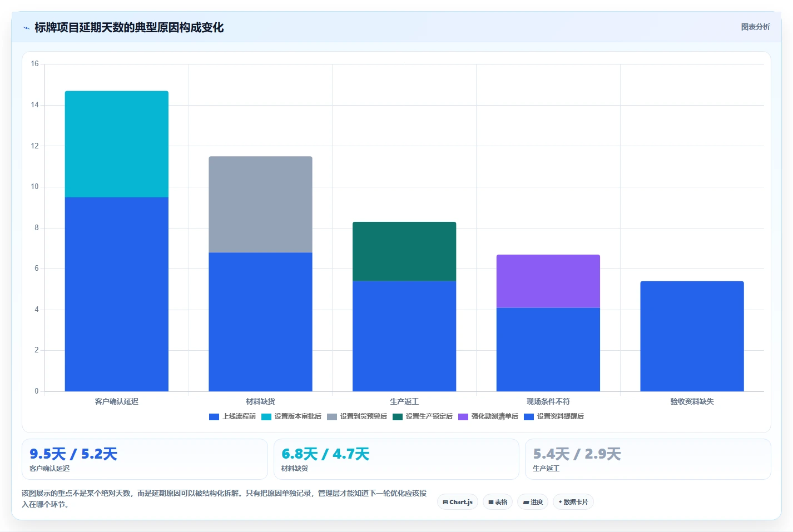The height and width of the screenshot is (532, 793).
Task: Click the sparkle icon in 数据卡片 tag
Action: coord(560,502)
